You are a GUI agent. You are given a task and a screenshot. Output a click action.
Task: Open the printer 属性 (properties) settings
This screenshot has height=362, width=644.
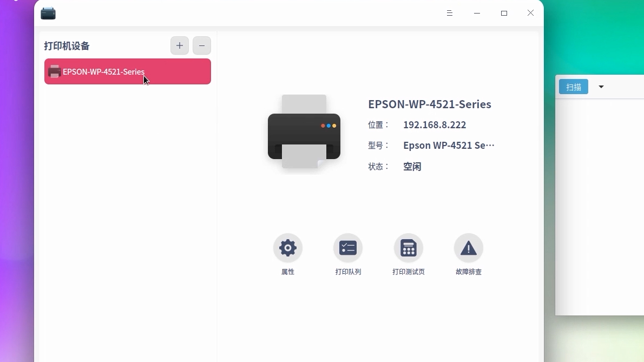point(287,254)
